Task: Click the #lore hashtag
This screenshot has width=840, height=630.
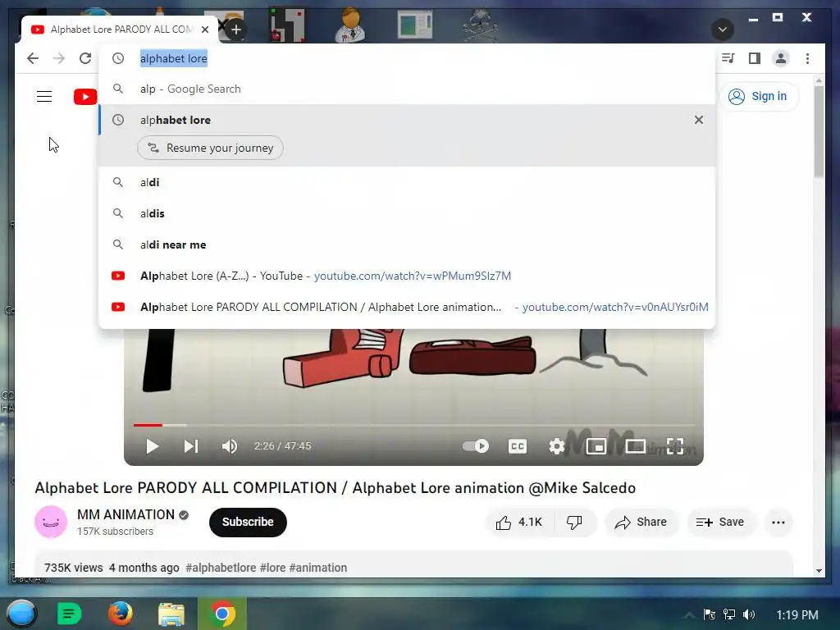Action: [x=272, y=568]
